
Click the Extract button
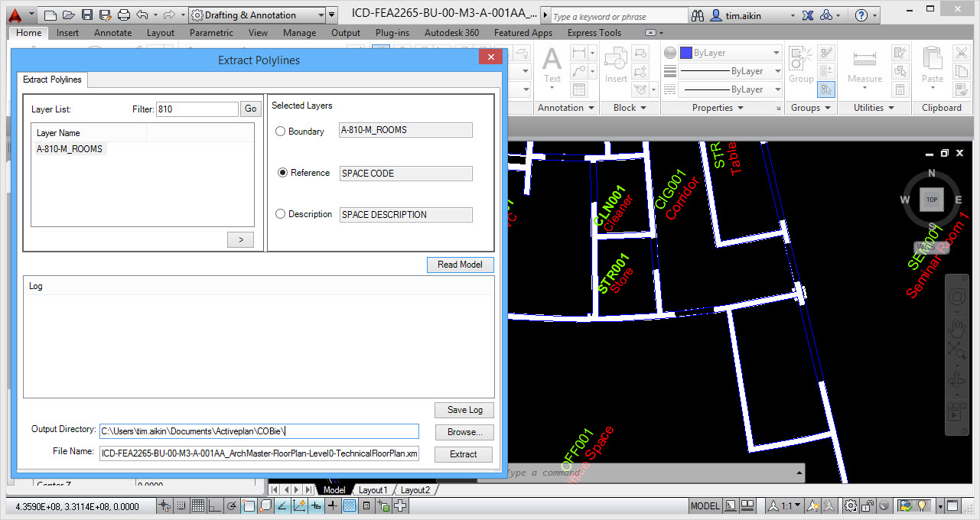tap(464, 454)
